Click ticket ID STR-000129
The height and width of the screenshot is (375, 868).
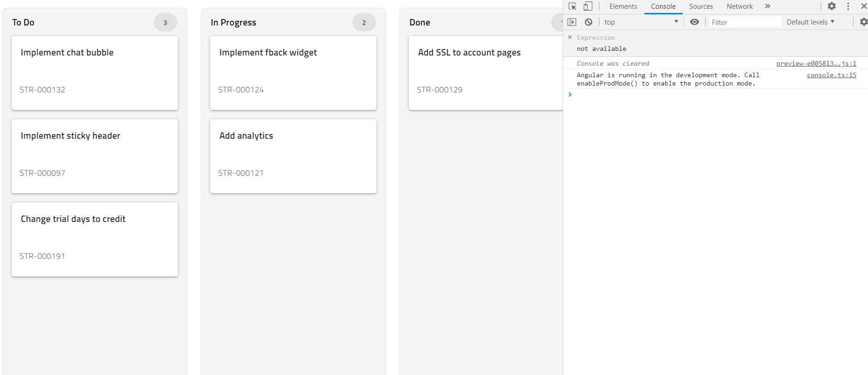click(440, 90)
